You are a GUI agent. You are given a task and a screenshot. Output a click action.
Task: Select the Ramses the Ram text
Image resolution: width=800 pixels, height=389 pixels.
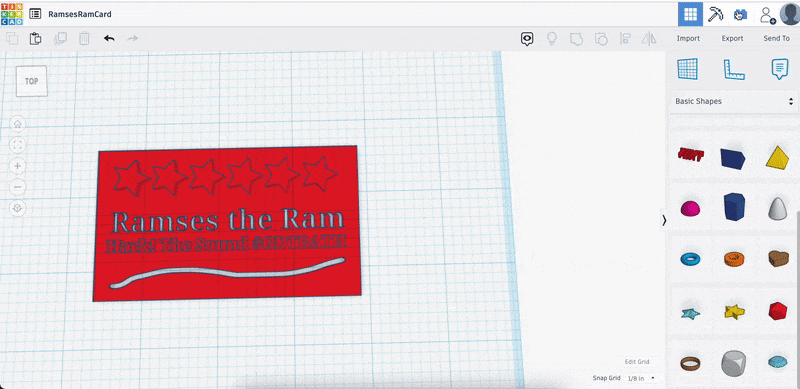coord(228,221)
